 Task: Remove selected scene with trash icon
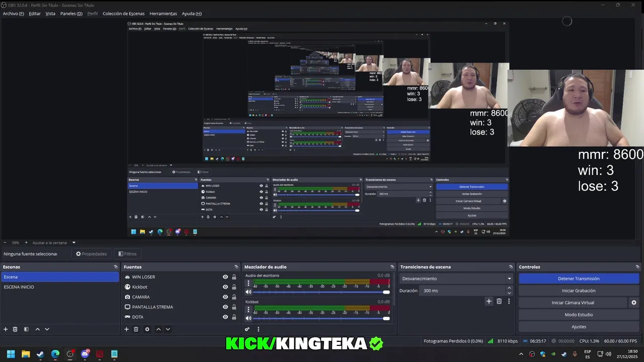click(x=15, y=329)
